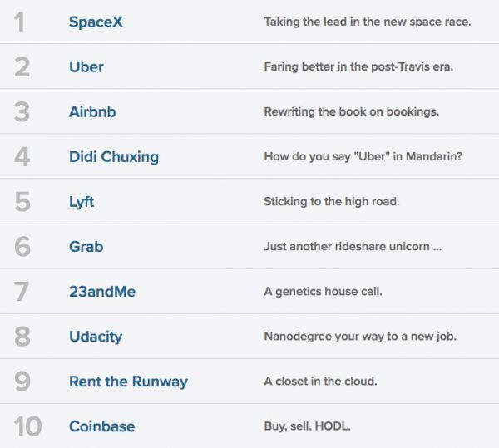Viewport: 499px width, 448px height.
Task: Click 'Faring better in the post-Travis era.' text
Action: (x=358, y=66)
